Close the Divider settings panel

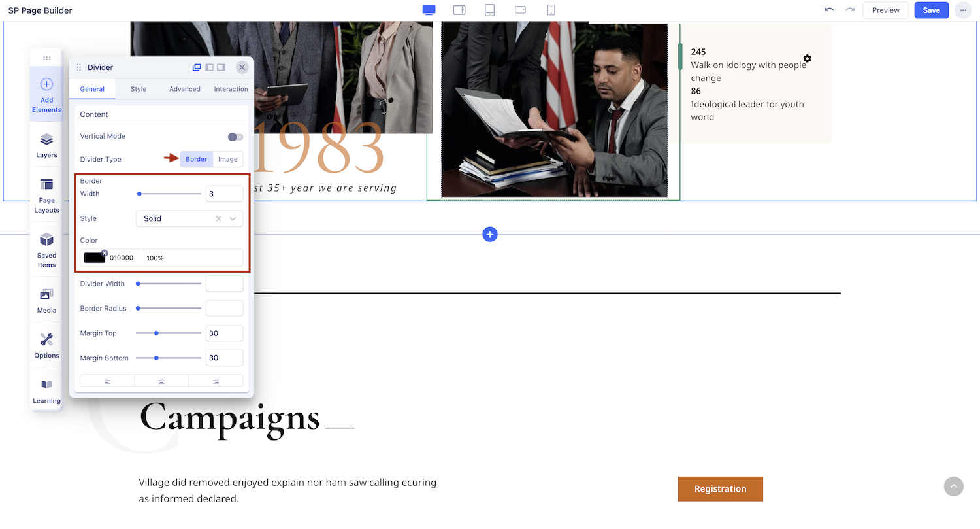tap(242, 67)
